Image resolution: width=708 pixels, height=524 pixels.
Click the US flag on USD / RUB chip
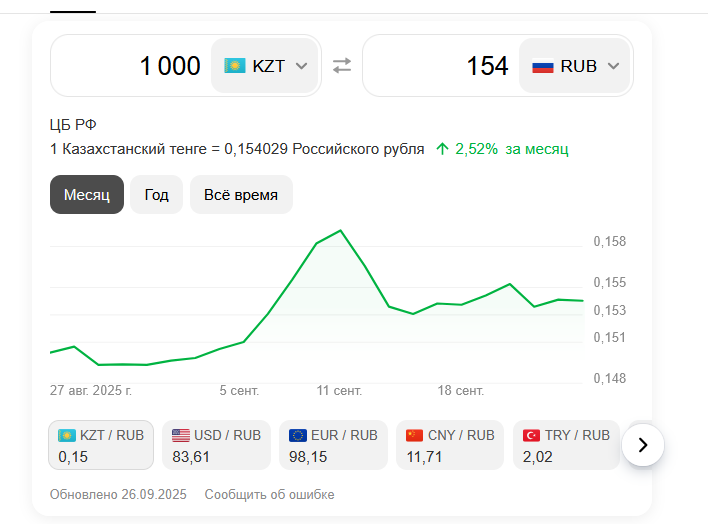tap(181, 435)
